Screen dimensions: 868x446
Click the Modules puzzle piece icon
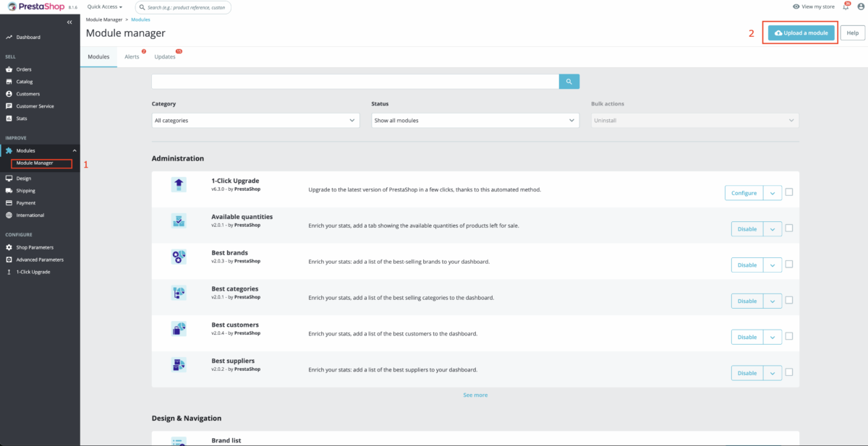[9, 150]
